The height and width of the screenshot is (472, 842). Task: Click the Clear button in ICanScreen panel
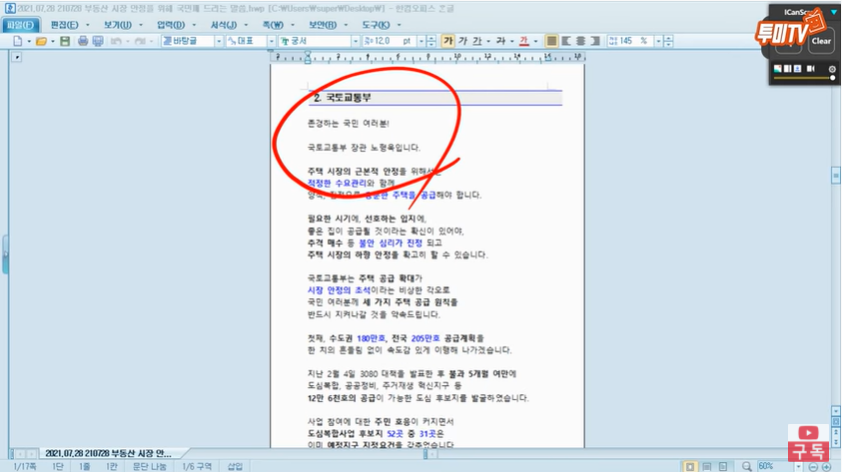point(821,41)
